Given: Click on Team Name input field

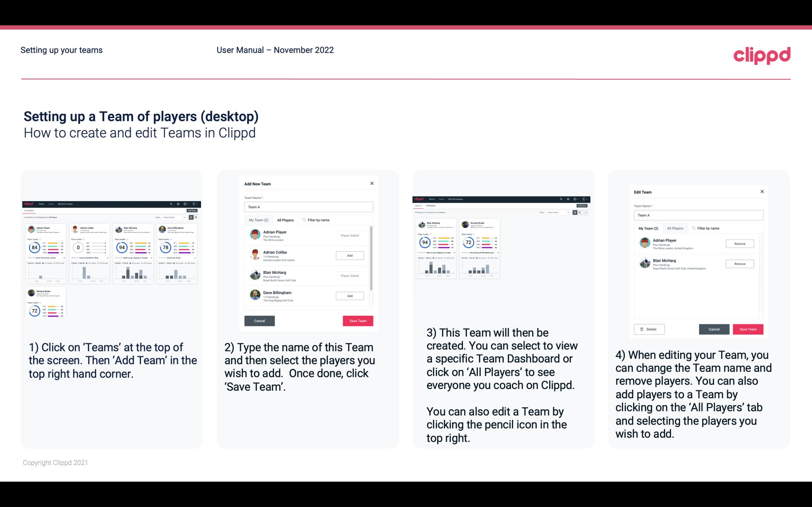Looking at the screenshot, I should [x=309, y=207].
